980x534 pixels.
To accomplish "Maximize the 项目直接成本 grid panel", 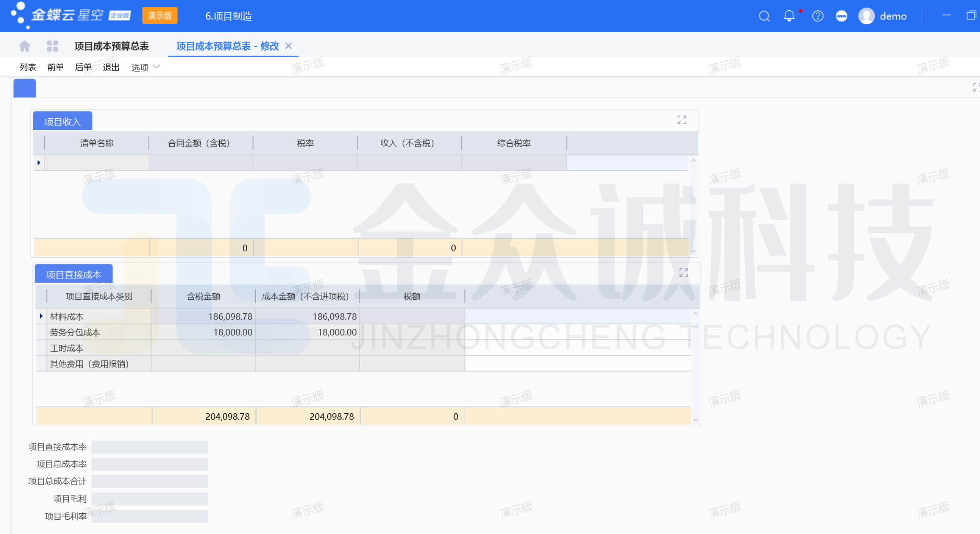I will [683, 273].
